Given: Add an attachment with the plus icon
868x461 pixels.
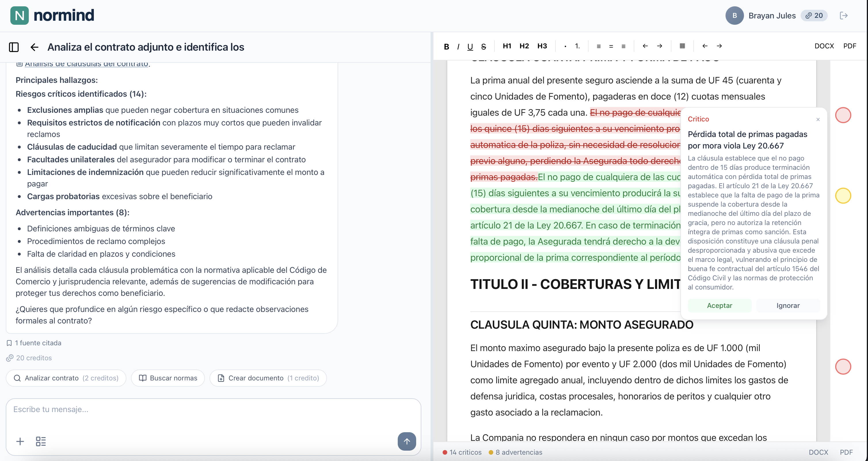Looking at the screenshot, I should (x=20, y=441).
